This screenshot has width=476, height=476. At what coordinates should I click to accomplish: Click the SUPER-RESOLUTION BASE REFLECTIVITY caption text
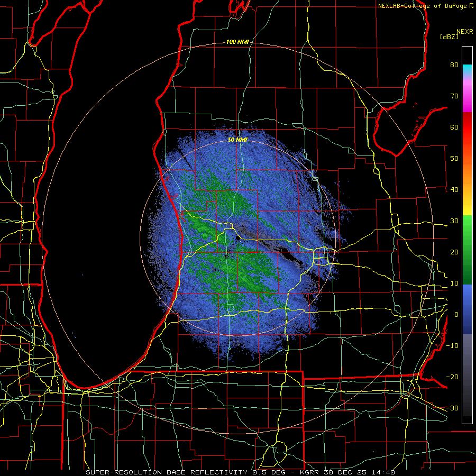167,472
